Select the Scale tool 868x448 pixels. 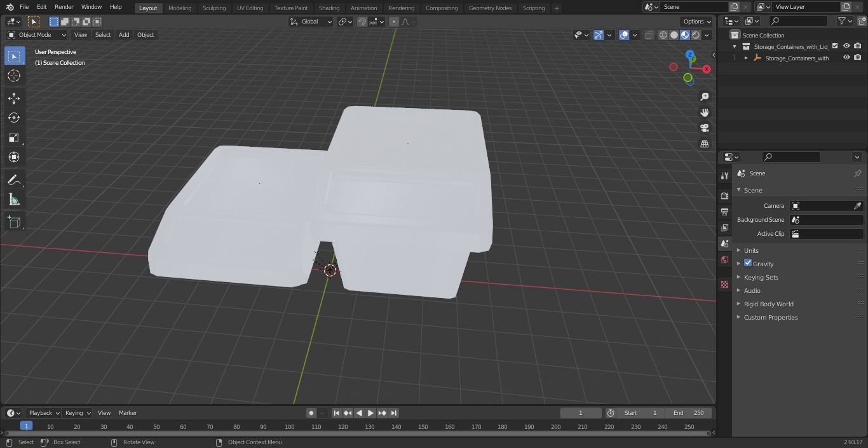coord(14,137)
